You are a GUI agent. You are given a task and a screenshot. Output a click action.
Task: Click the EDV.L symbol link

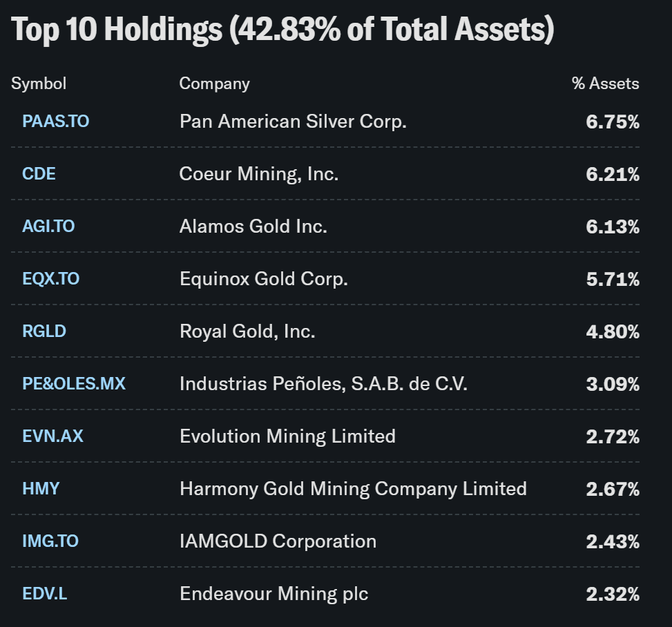point(45,594)
